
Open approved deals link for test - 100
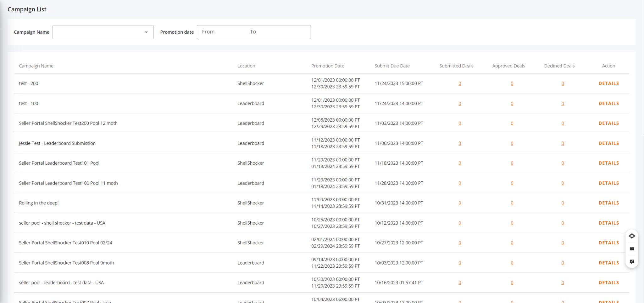[512, 103]
